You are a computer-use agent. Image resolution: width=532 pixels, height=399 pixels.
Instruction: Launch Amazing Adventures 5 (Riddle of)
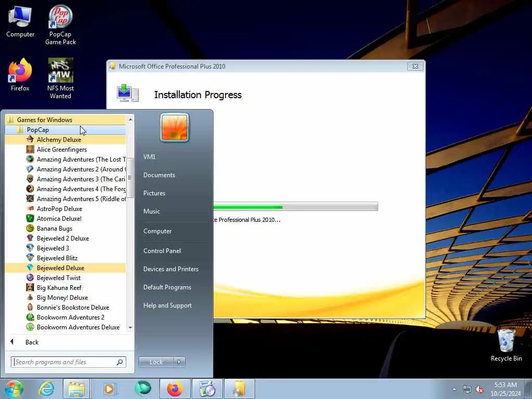[65, 198]
